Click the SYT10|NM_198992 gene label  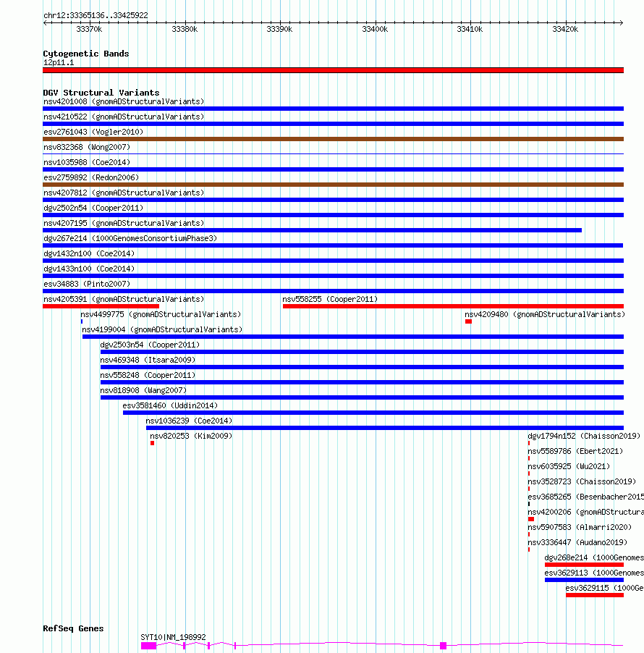coord(173,637)
